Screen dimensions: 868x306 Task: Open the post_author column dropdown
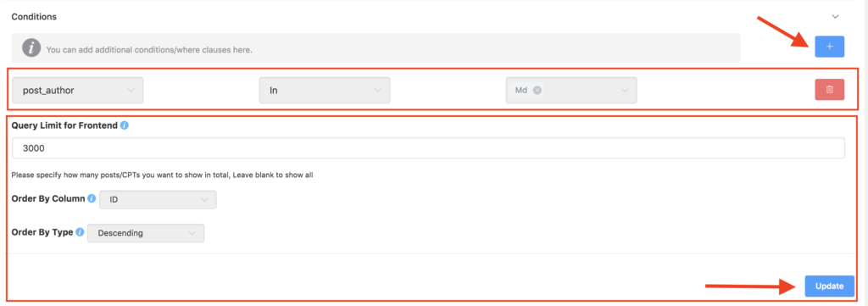[78, 90]
